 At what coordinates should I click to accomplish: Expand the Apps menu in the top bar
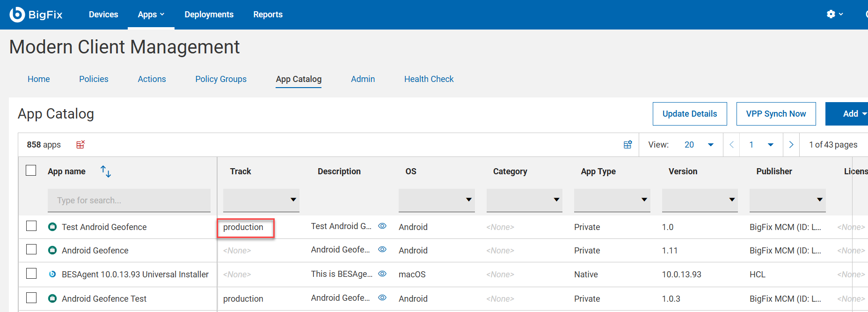click(x=151, y=15)
